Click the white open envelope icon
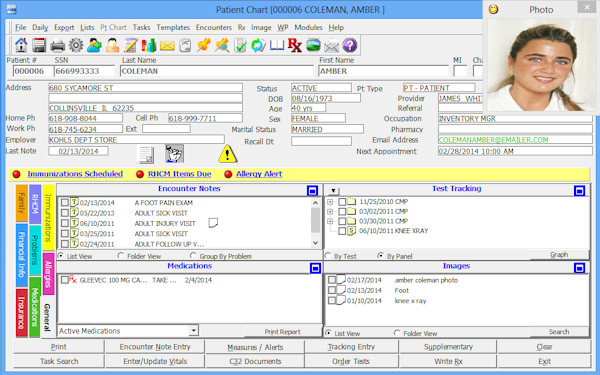The height and width of the screenshot is (375, 600). click(331, 46)
